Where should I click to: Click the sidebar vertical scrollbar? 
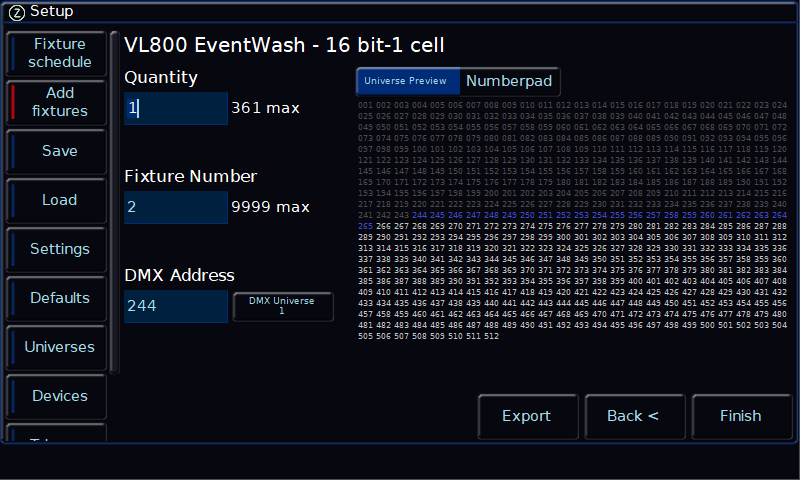[x=114, y=203]
